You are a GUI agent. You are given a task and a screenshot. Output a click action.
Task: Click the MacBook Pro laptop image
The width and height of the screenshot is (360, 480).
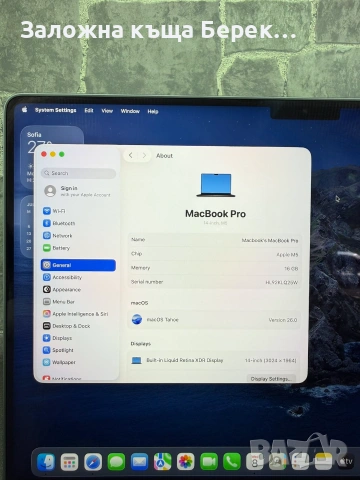click(x=216, y=185)
